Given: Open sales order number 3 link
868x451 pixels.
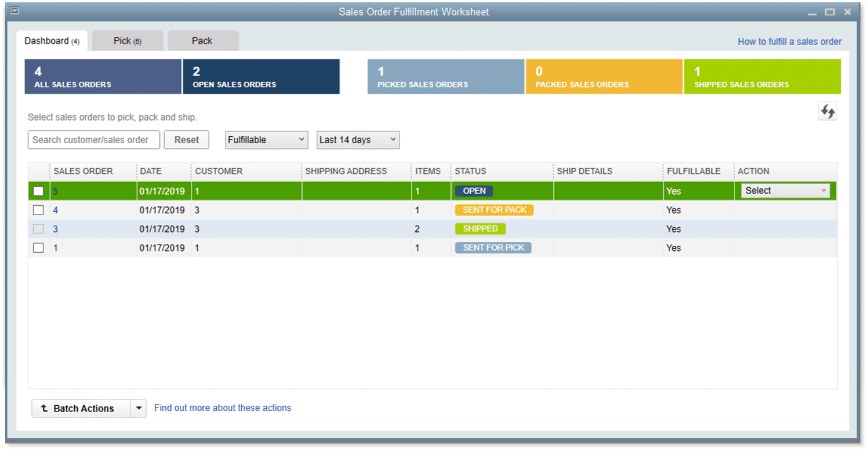Looking at the screenshot, I should [x=56, y=229].
